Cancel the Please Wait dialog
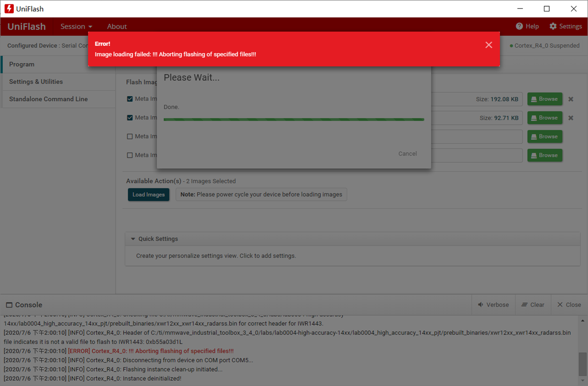The height and width of the screenshot is (386, 588). [x=407, y=153]
